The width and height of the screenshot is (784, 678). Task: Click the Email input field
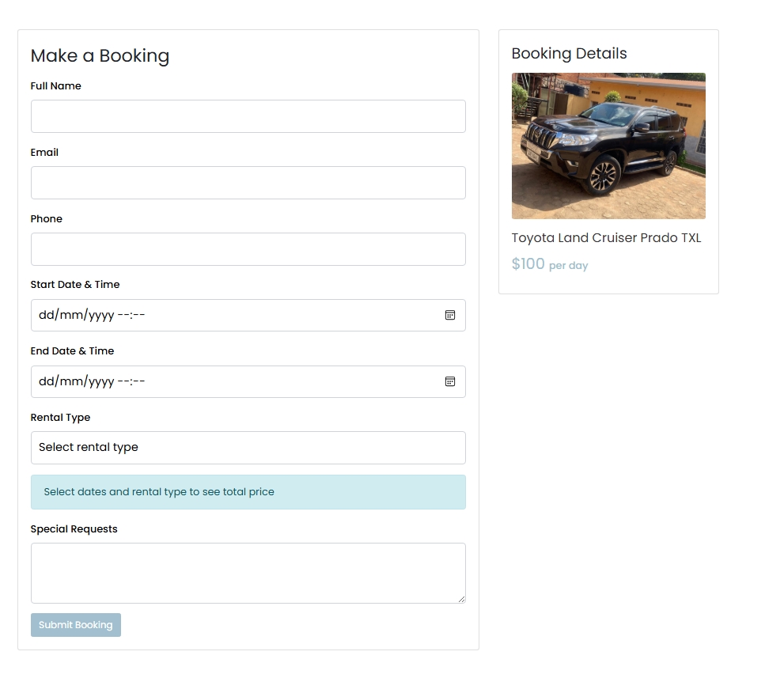[248, 183]
